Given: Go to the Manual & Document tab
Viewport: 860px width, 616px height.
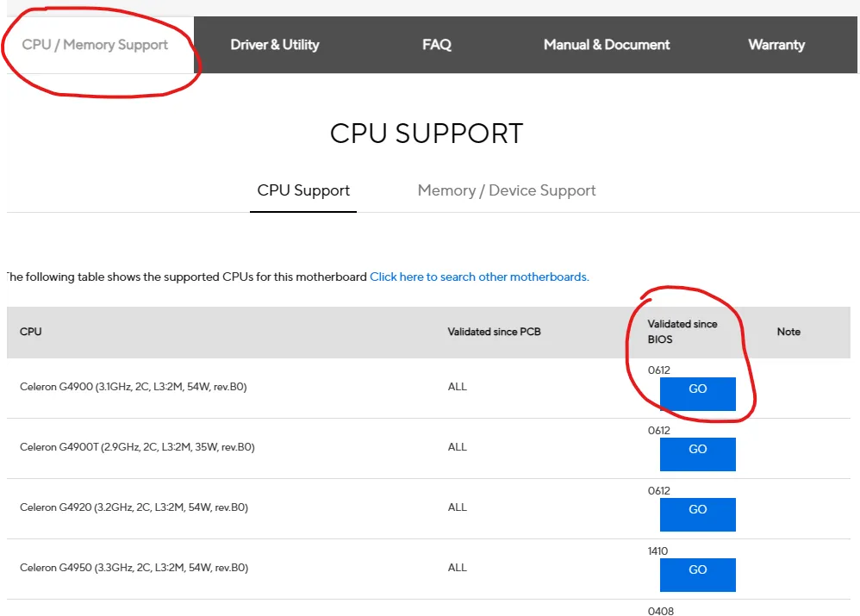Looking at the screenshot, I should 607,44.
